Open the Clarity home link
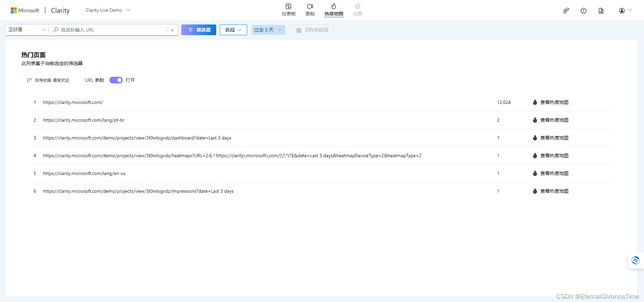The width and height of the screenshot is (644, 302). 60,10
